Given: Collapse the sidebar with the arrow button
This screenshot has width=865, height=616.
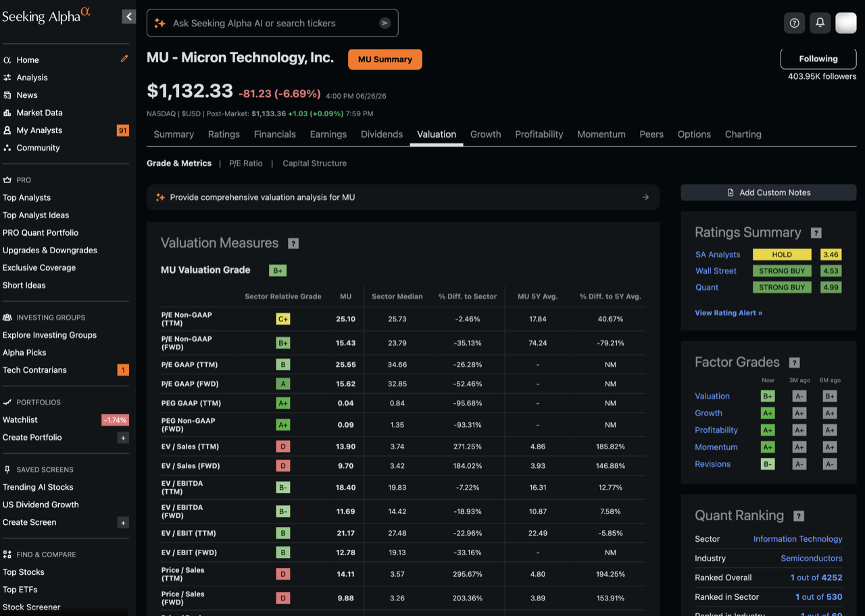Looking at the screenshot, I should [128, 17].
